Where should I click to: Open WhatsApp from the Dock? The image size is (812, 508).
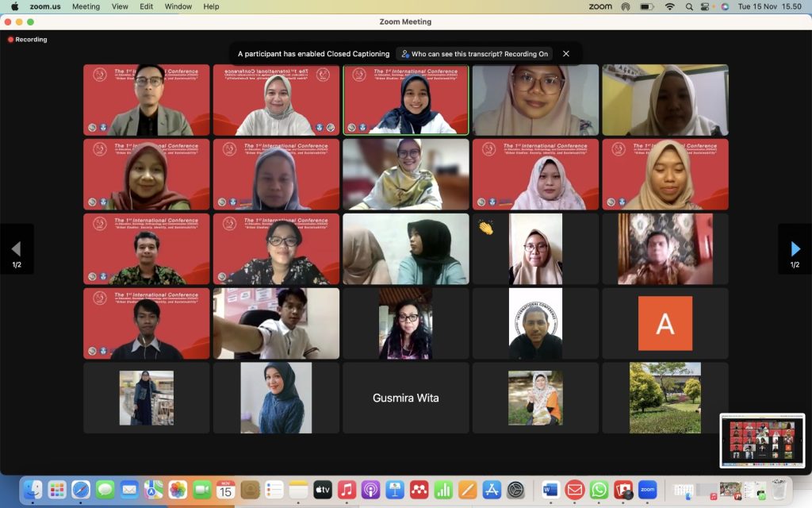[x=599, y=490]
